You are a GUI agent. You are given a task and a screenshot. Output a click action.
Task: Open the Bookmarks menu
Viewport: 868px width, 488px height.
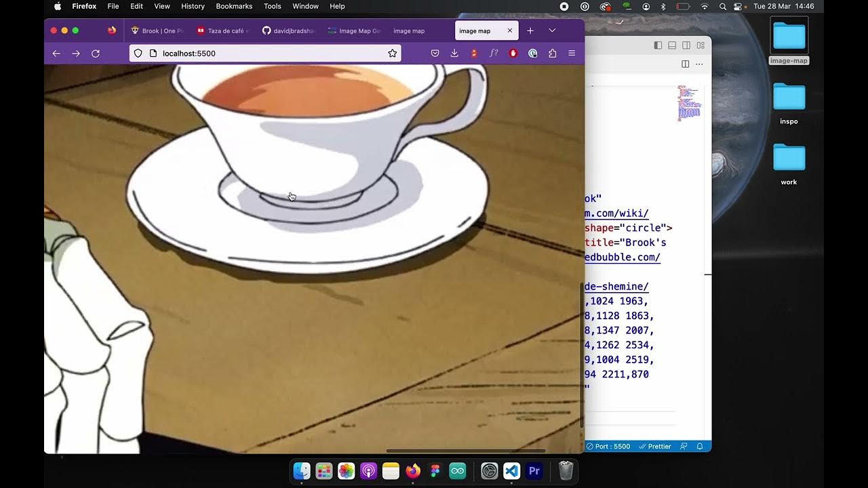coord(234,6)
